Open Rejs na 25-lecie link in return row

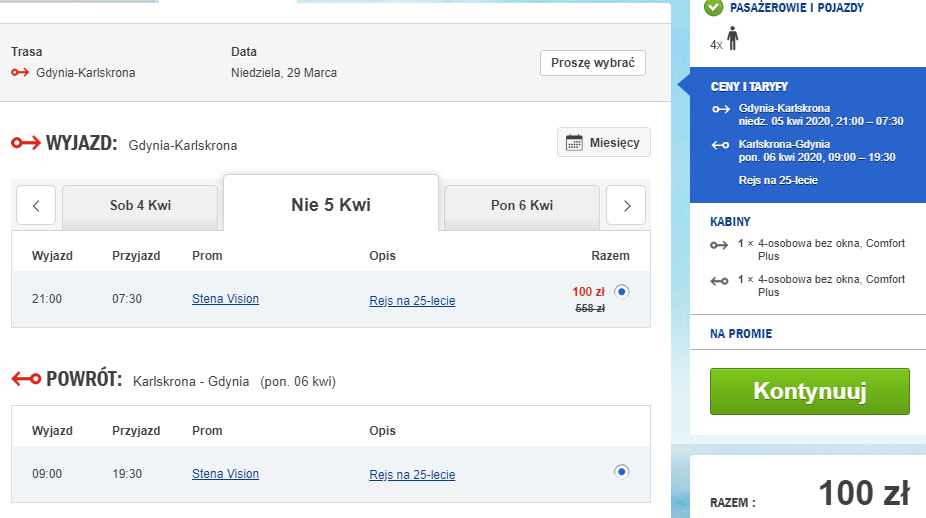[412, 475]
